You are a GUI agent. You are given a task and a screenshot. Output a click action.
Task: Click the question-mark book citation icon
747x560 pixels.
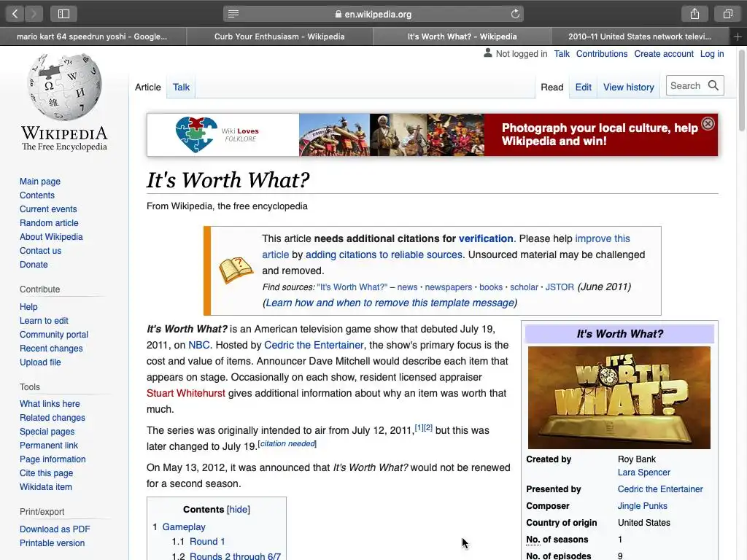(236, 270)
